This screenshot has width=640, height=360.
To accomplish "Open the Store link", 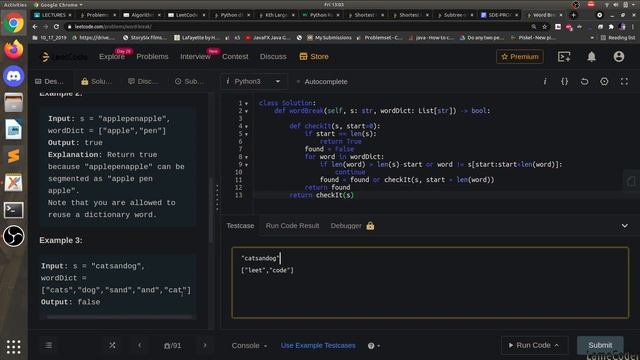I will coord(314,57).
